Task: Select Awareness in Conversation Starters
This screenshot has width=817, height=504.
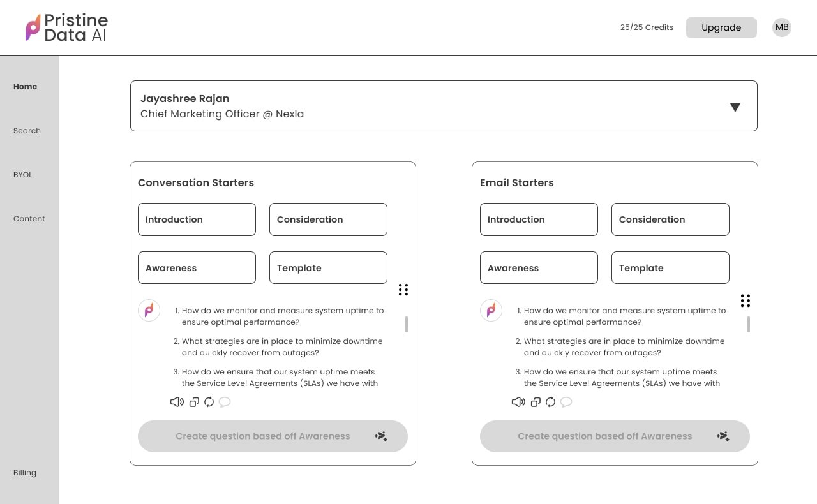Action: click(197, 268)
